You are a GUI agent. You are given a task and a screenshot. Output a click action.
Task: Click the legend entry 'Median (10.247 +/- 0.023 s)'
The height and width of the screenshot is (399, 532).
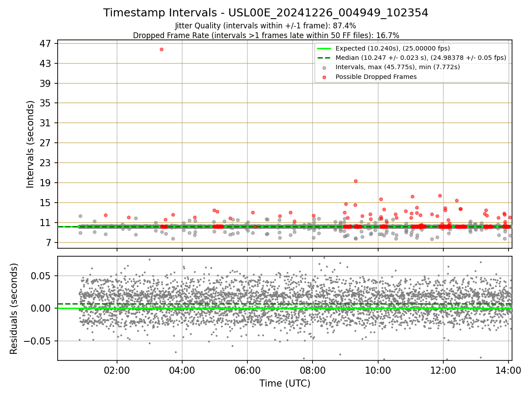coord(421,58)
